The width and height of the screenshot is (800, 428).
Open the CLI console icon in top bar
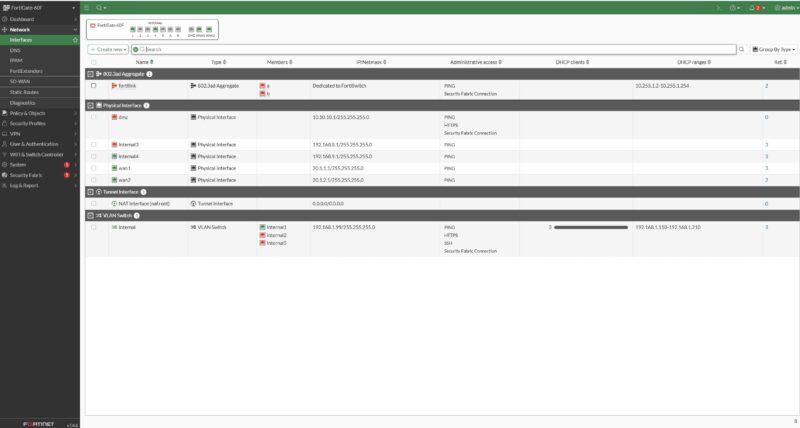tap(719, 8)
